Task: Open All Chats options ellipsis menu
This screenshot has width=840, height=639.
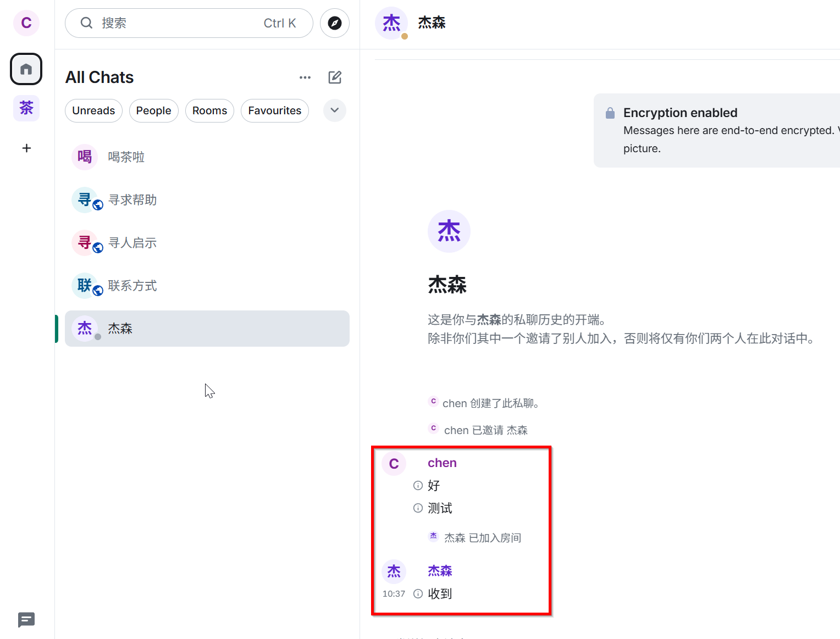Action: tap(305, 77)
